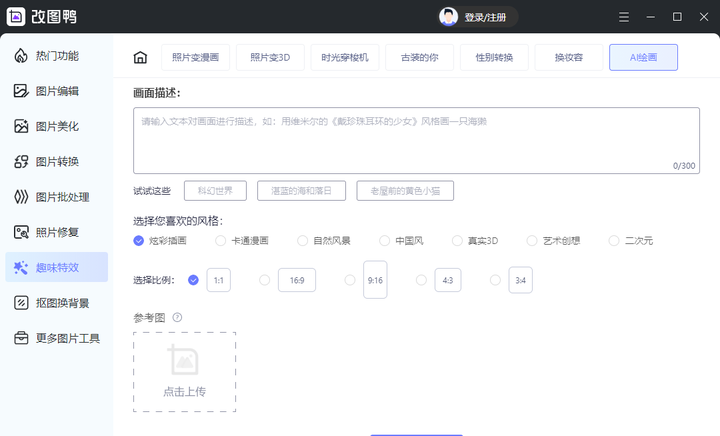720x436 pixels.
Task: Try the 老屋前的黄色小猫 suggestion
Action: pyautogui.click(x=405, y=190)
